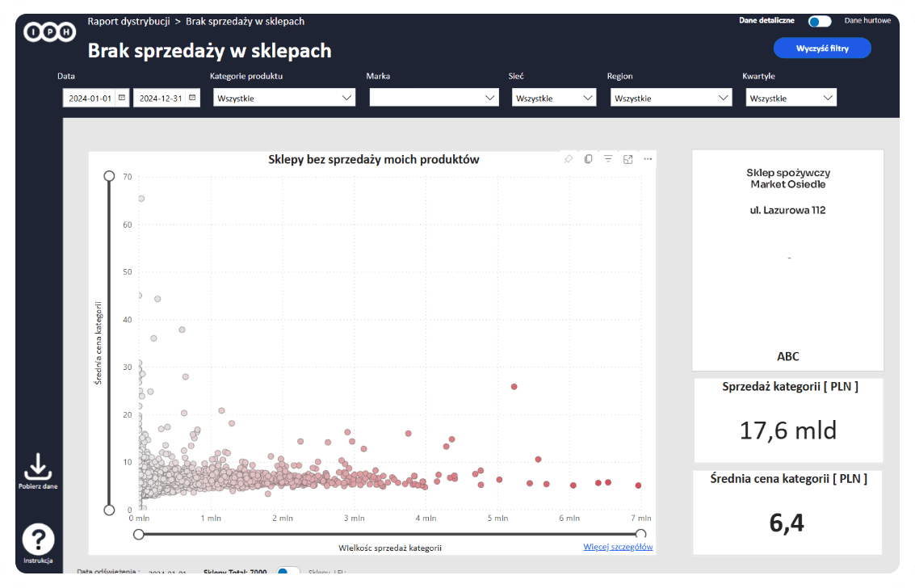Open the Marka dropdown
Viewport: 915px width, 588px height.
click(x=434, y=98)
